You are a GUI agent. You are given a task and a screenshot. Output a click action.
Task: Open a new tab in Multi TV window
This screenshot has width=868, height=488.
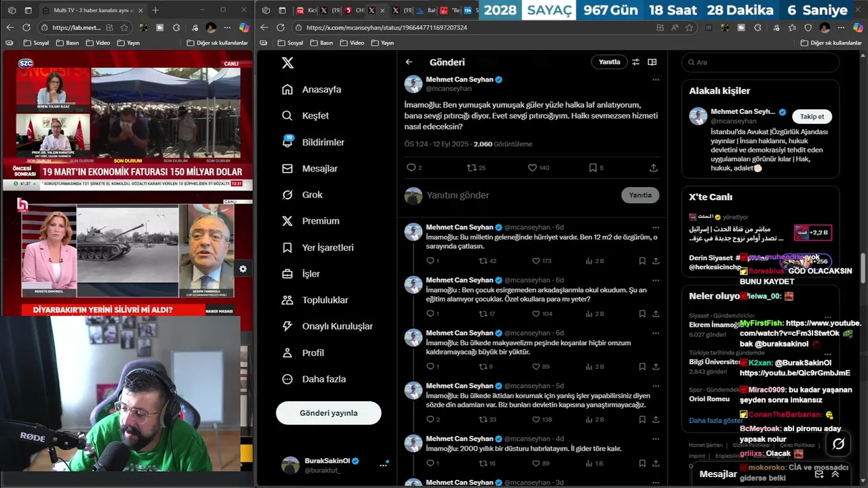tap(155, 10)
